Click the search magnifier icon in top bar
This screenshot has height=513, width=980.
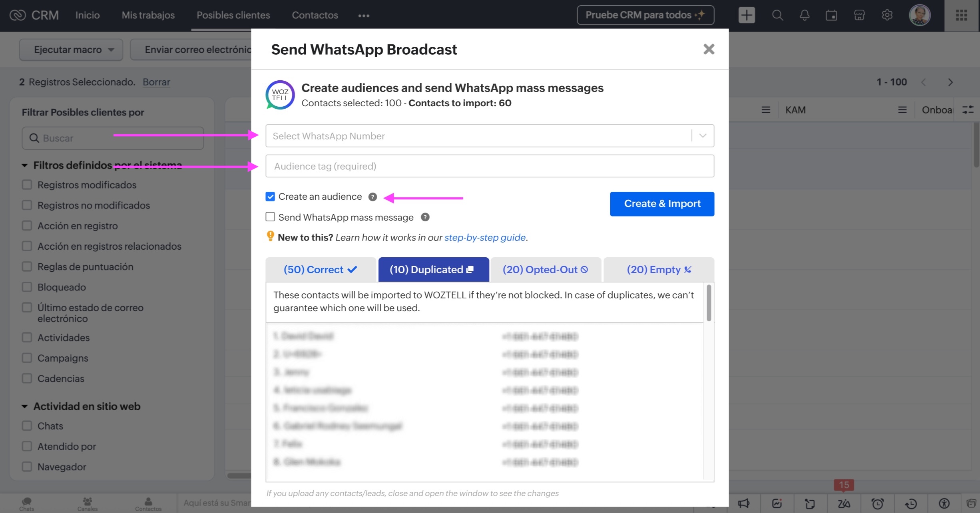point(777,15)
